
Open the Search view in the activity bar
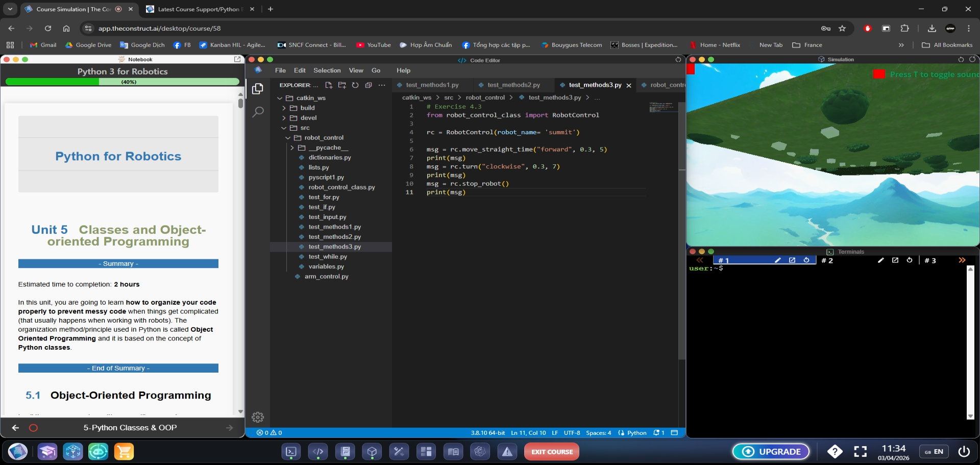258,112
